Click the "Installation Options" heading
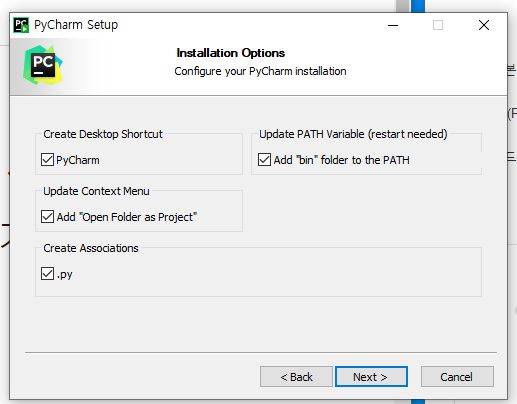 (231, 53)
